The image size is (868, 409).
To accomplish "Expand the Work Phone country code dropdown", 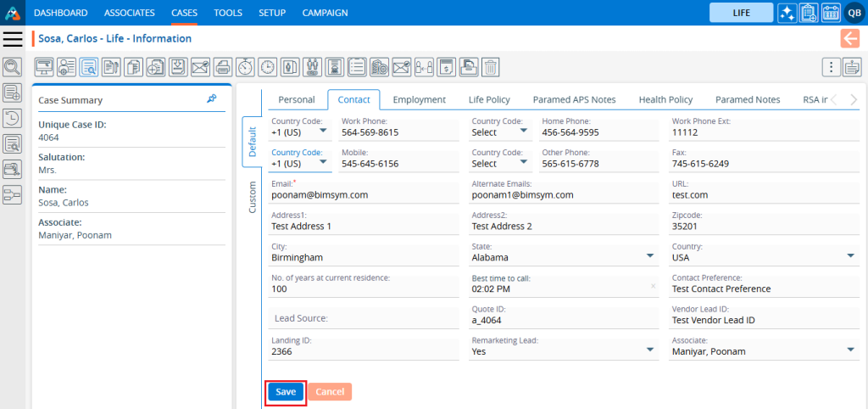I will click(x=323, y=132).
